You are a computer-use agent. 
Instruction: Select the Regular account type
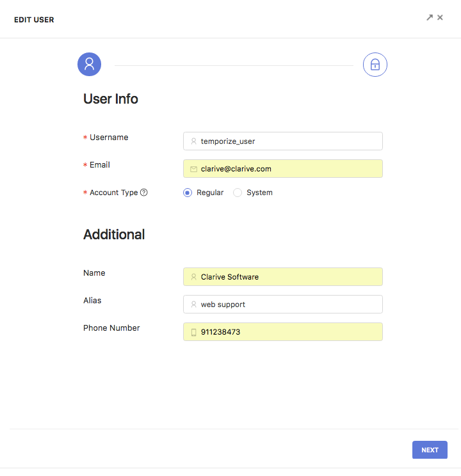[x=188, y=193]
